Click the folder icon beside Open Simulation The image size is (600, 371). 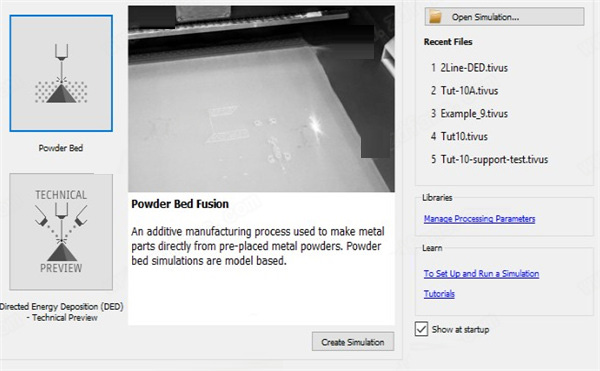435,17
